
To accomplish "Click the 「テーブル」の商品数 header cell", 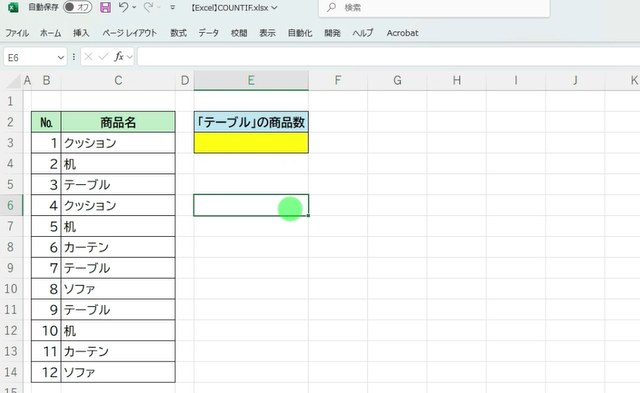I will 251,122.
